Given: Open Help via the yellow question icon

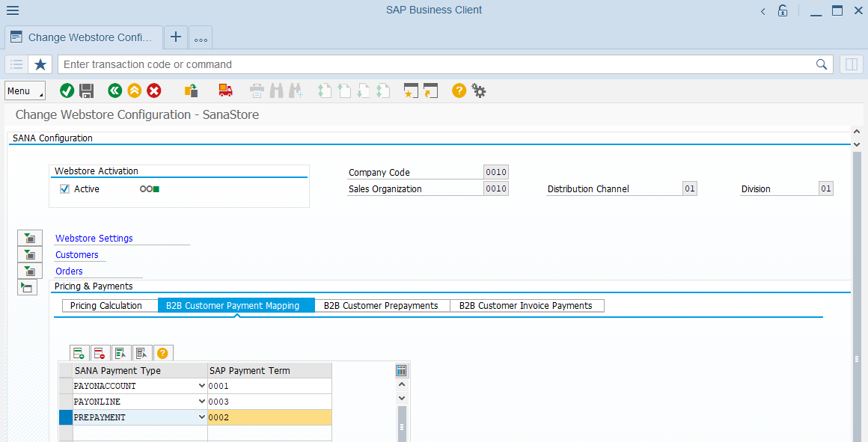Looking at the screenshot, I should (459, 90).
